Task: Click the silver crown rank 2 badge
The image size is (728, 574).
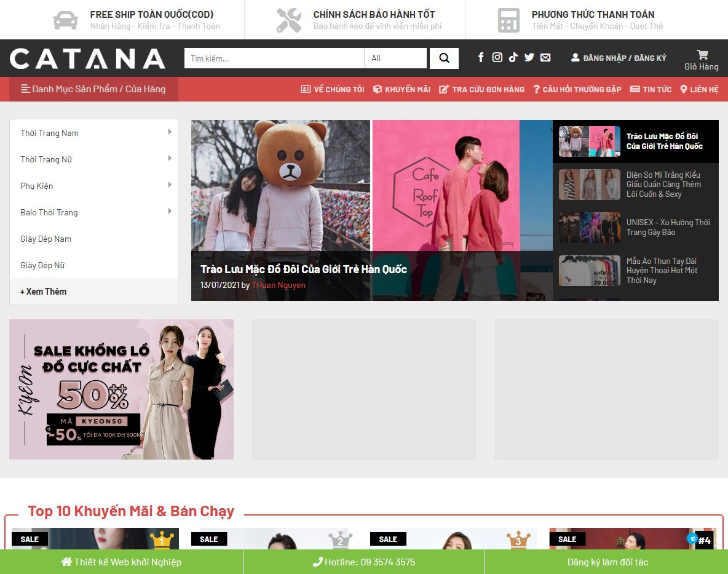Action: click(x=340, y=540)
